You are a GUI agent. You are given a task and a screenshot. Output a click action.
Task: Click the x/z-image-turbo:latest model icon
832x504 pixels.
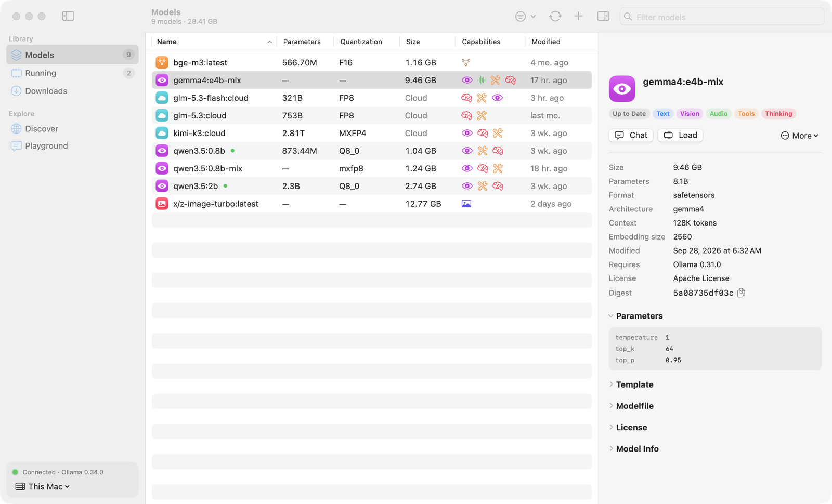tap(162, 204)
